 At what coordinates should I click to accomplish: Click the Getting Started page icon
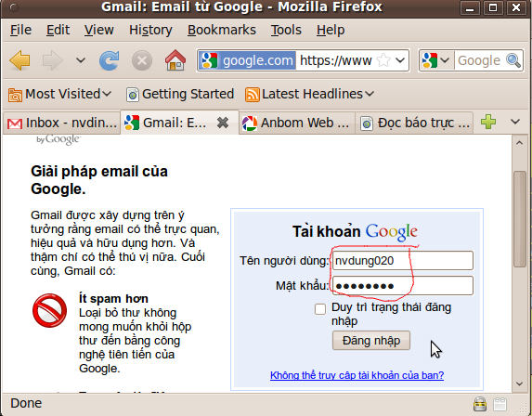pyautogui.click(x=133, y=95)
